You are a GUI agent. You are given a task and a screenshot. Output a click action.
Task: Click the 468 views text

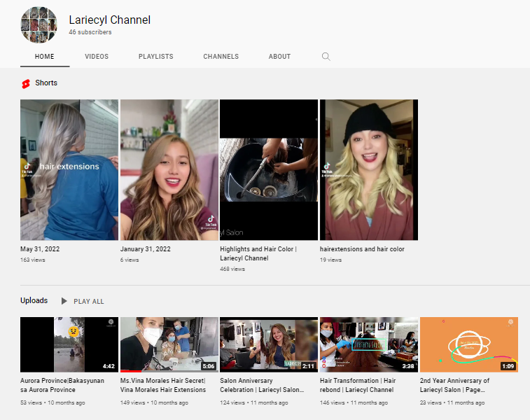pyautogui.click(x=232, y=269)
